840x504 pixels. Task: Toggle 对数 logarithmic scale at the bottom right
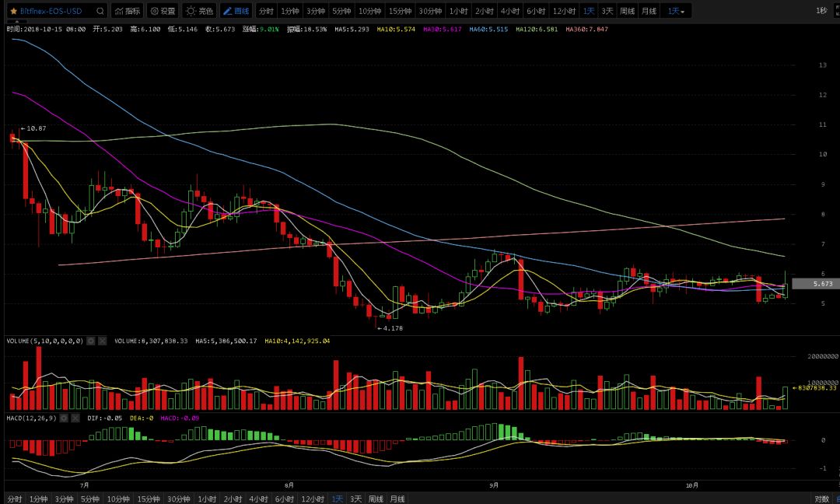822,499
